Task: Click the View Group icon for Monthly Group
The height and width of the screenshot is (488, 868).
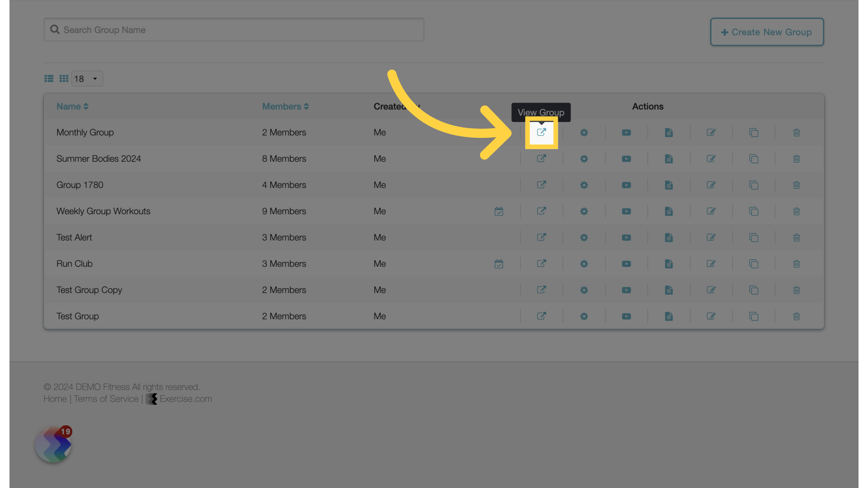Action: point(541,131)
